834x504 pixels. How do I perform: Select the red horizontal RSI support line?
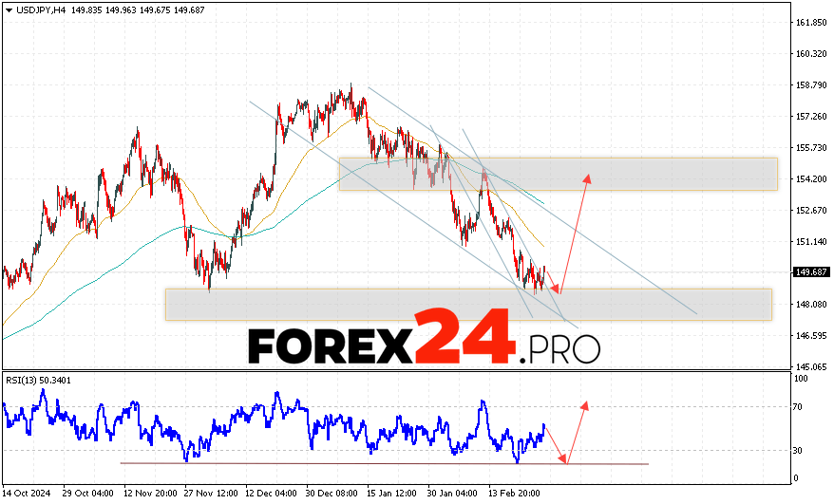pos(380,463)
